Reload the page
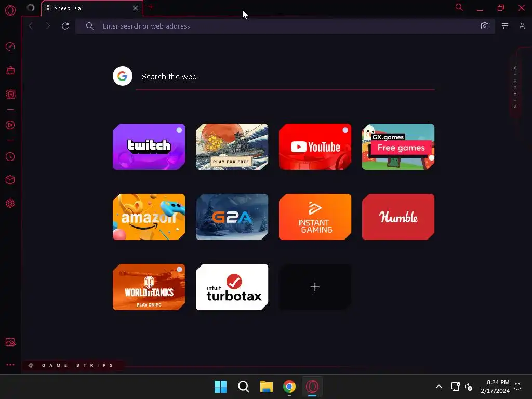Screen dimensions: 532x399 pos(65,26)
